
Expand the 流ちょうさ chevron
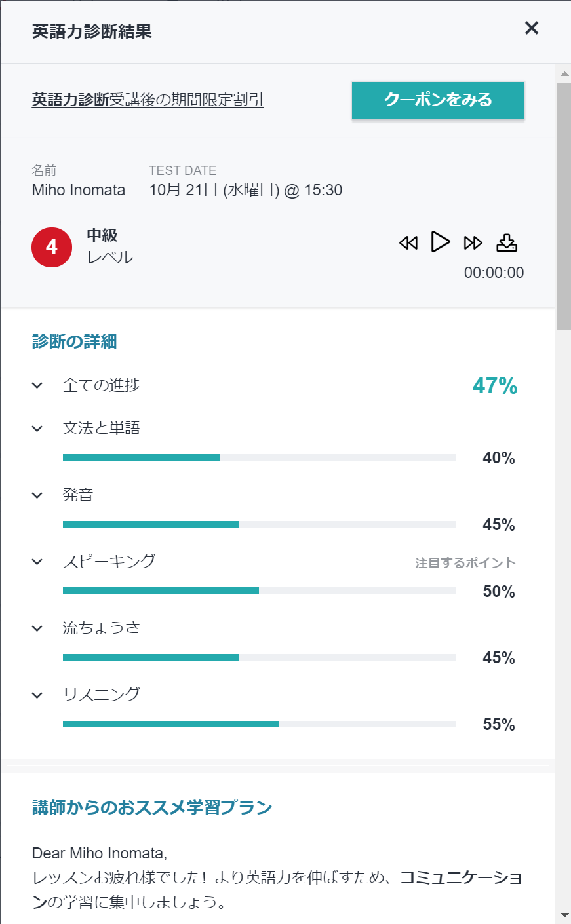37,628
